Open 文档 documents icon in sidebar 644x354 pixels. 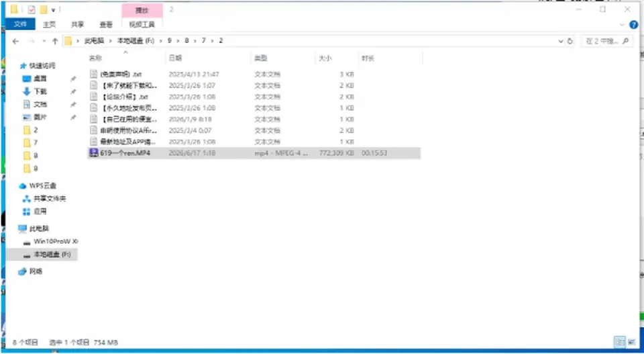[27, 104]
